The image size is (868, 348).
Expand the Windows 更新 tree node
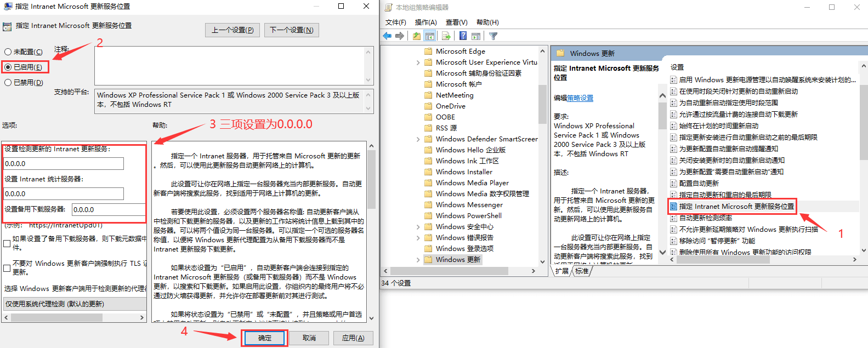tap(418, 260)
